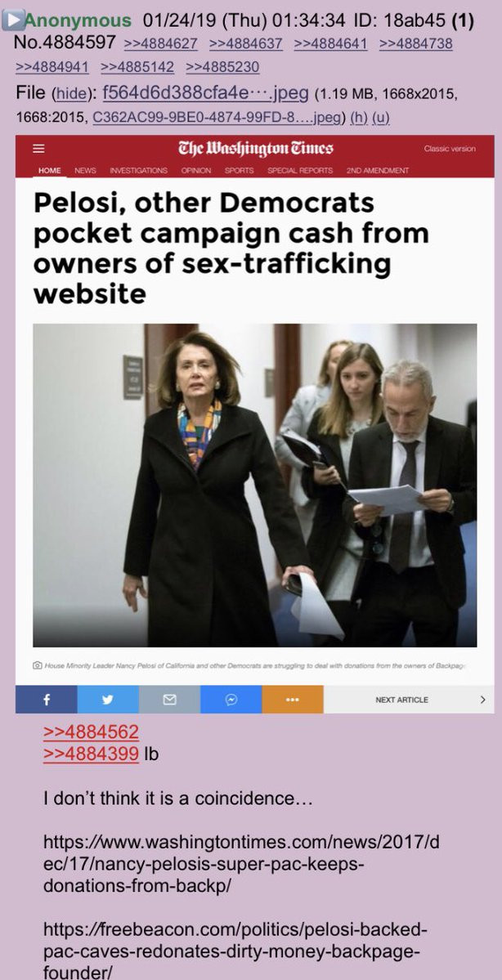
Task: Open the hamburger menu icon
Action: pyautogui.click(x=38, y=149)
